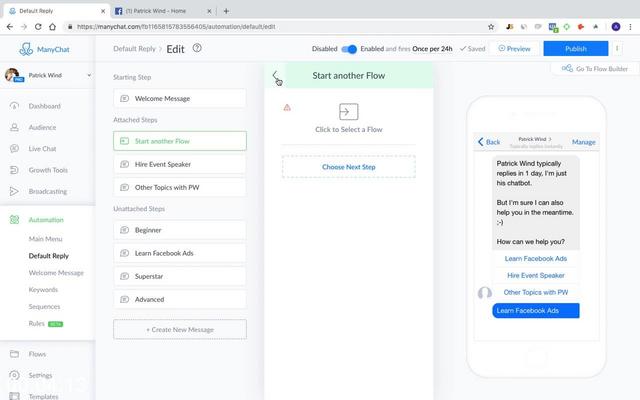Screen dimensions: 640x400
Task: Click Learn Facebook Ads preview link
Action: (536, 259)
